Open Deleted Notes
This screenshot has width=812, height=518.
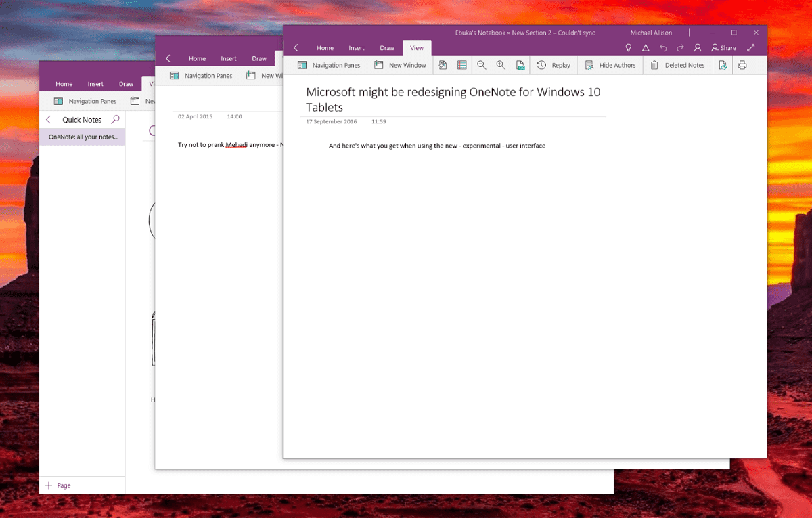click(x=677, y=65)
